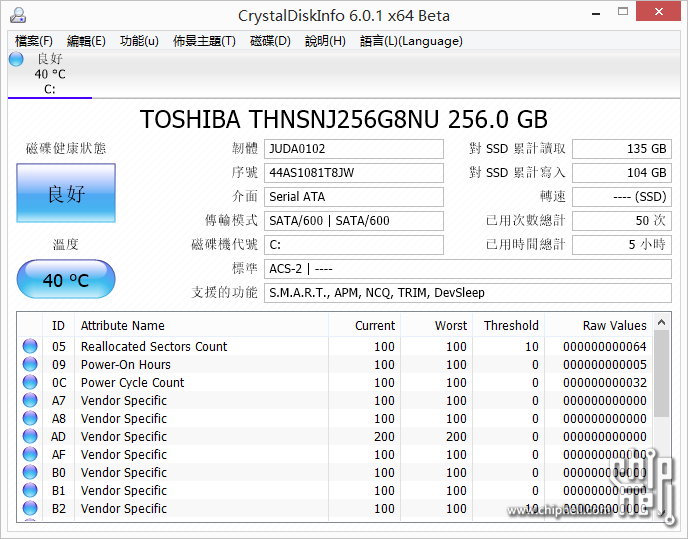Click the status orb in row B0
The image size is (688, 539).
(x=30, y=472)
